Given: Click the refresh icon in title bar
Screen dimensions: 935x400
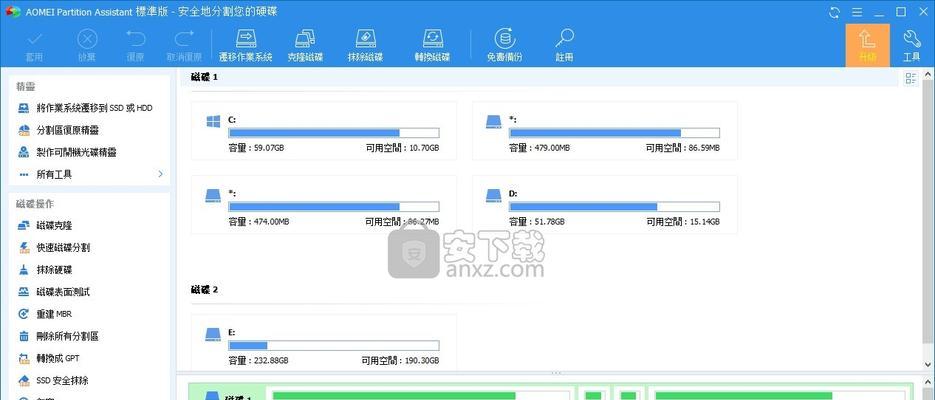Looking at the screenshot, I should [834, 12].
